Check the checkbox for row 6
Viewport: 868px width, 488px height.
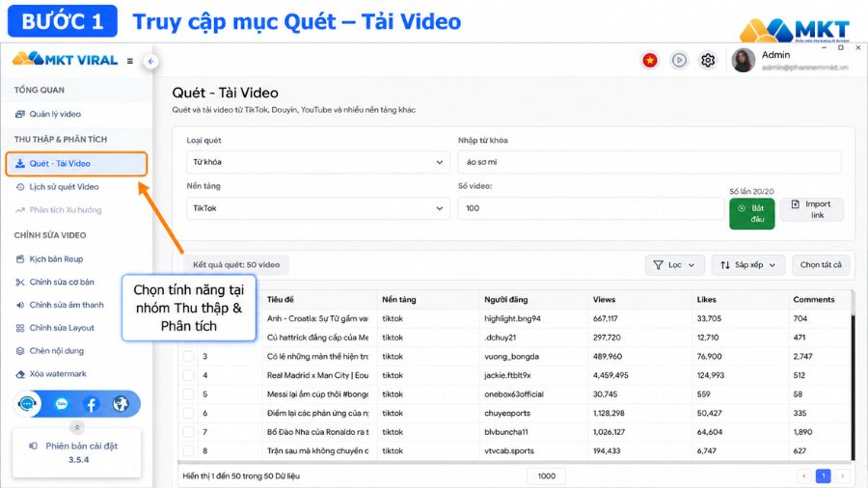(189, 414)
